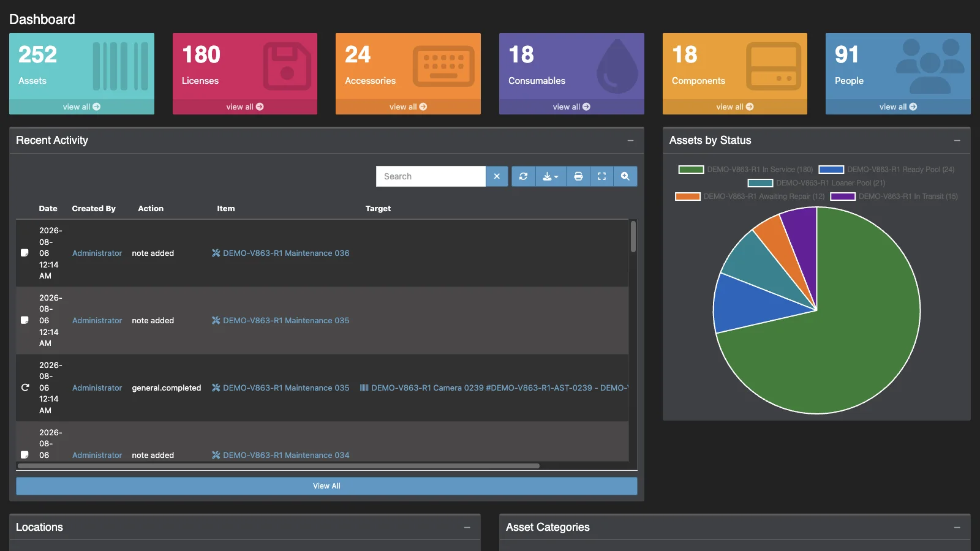Toggle fullscreen view of activity table

click(x=601, y=176)
